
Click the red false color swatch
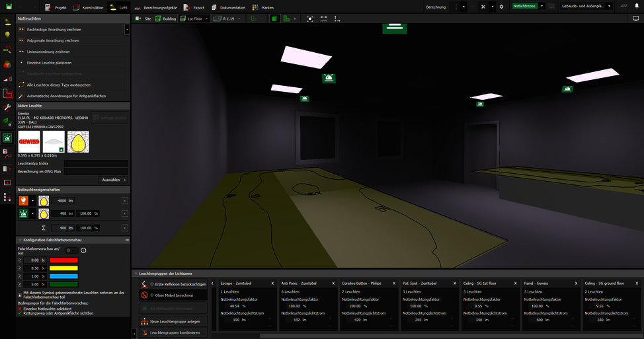pos(63,260)
